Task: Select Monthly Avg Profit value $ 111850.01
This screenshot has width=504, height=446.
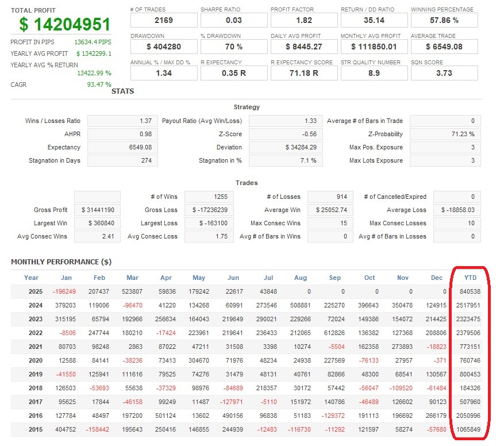Action: point(374,47)
